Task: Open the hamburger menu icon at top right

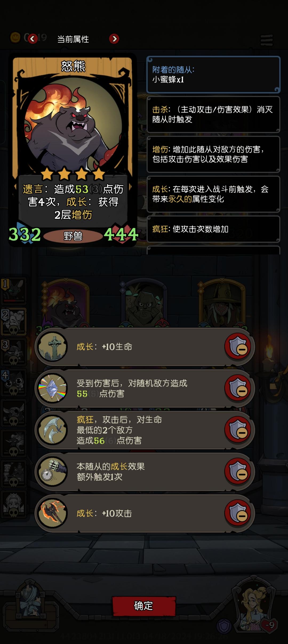Action: click(267, 40)
